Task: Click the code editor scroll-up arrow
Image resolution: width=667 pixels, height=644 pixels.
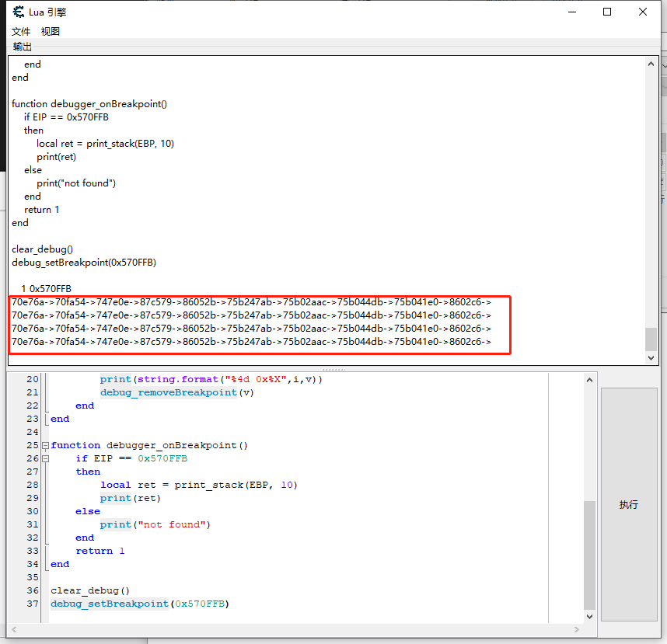Action: [x=589, y=379]
